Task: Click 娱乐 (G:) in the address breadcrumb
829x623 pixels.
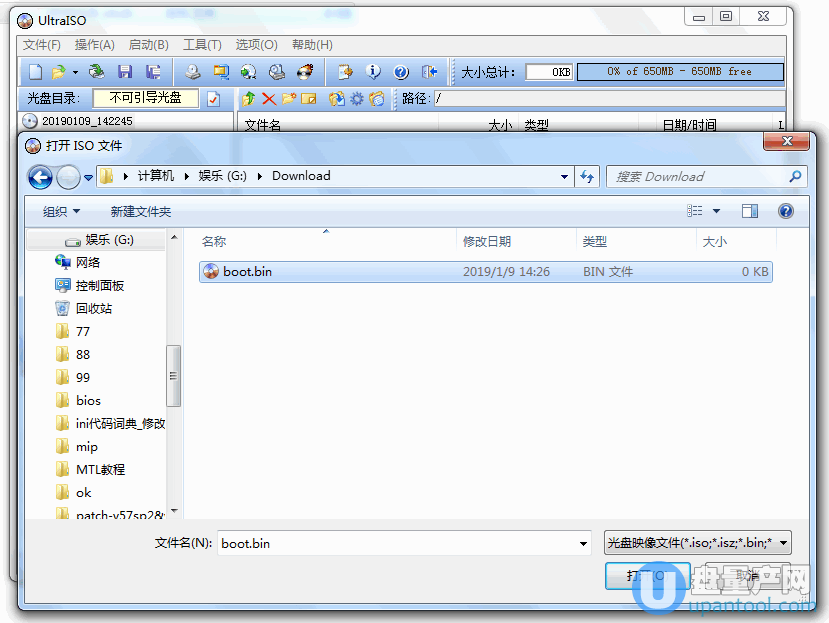Action: coord(223,176)
